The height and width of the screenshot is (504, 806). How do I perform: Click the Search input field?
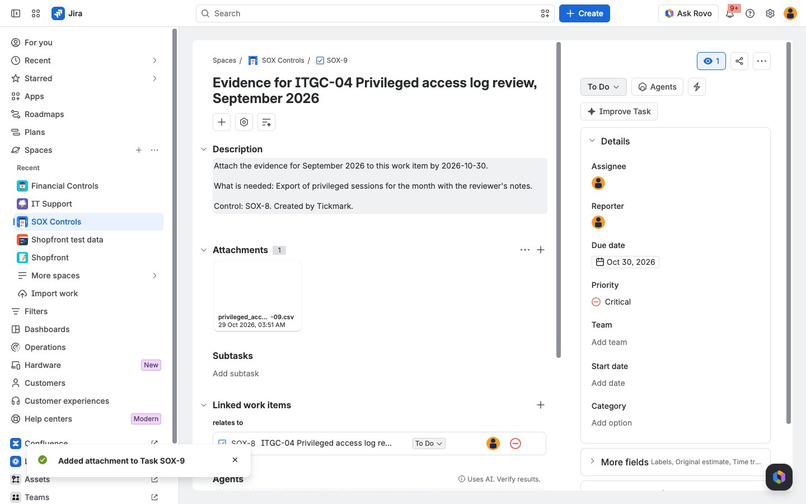pyautogui.click(x=374, y=13)
